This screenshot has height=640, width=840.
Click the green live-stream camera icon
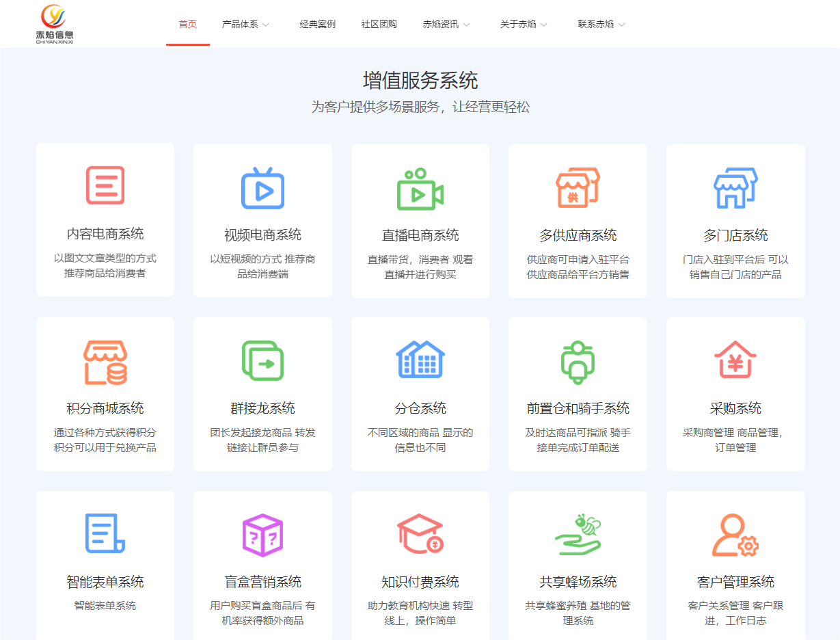[420, 189]
